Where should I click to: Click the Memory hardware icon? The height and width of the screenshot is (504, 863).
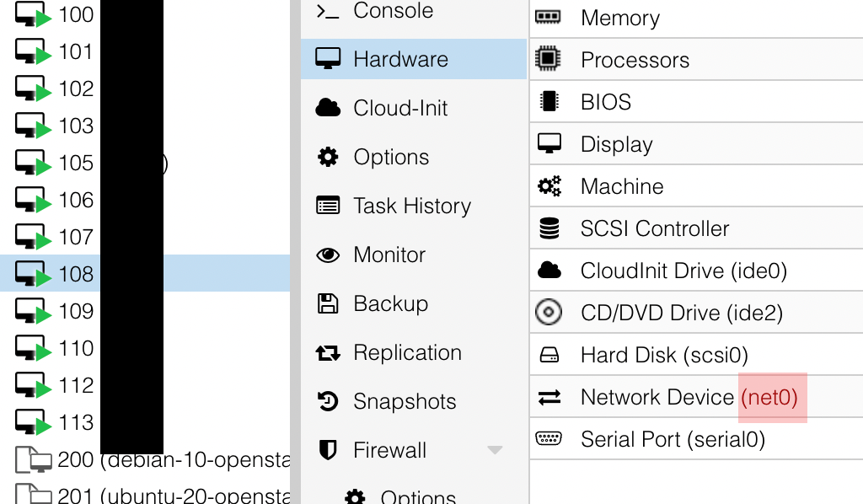[x=549, y=17]
